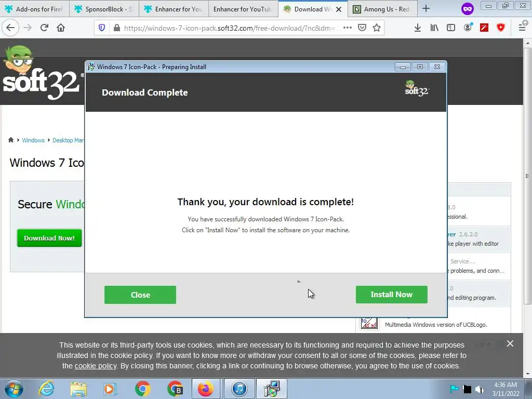Open the Windows breadcrumb link

pos(33,140)
